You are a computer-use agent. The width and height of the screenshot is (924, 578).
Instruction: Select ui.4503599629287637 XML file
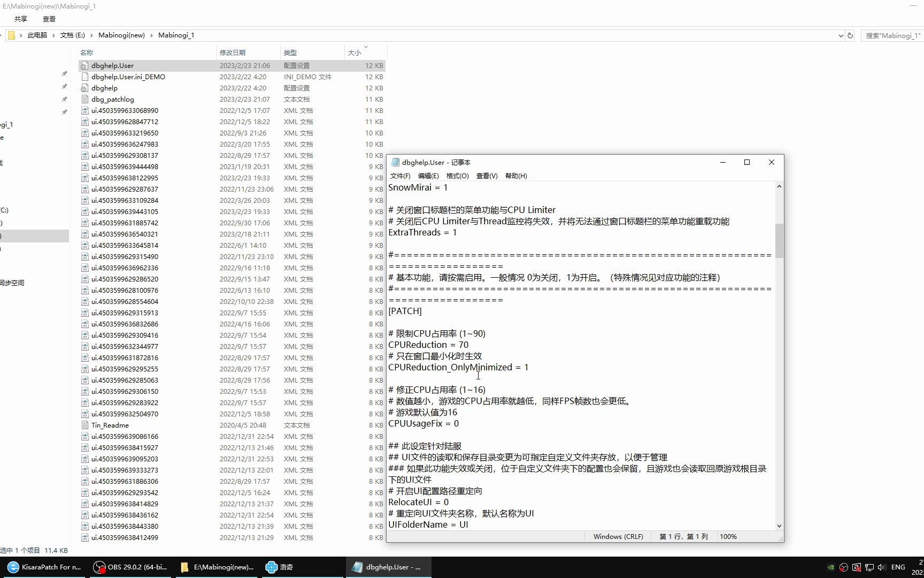pyautogui.click(x=125, y=189)
